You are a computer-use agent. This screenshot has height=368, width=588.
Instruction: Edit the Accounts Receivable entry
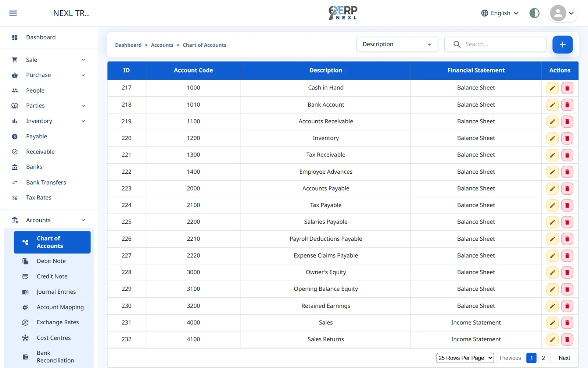coord(552,121)
